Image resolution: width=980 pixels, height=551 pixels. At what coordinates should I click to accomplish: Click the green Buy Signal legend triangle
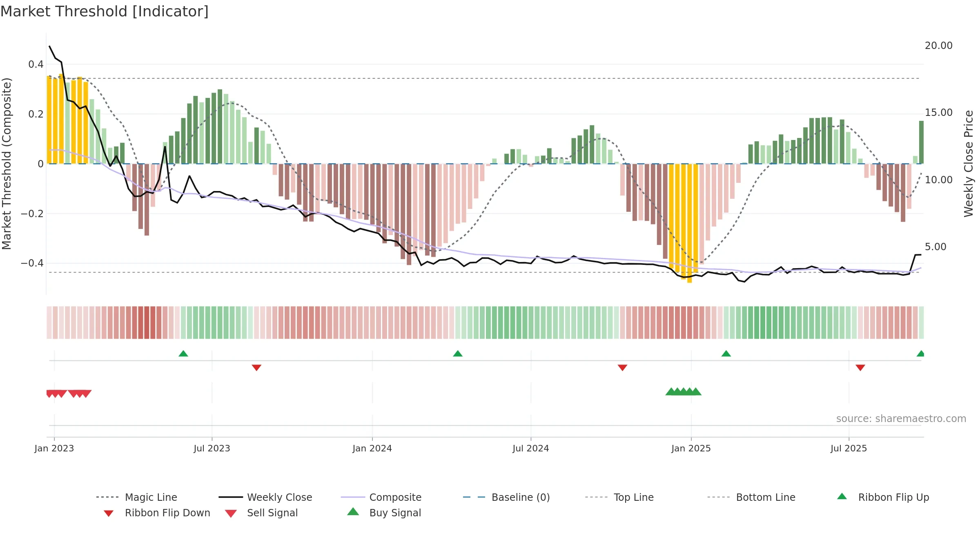353,511
